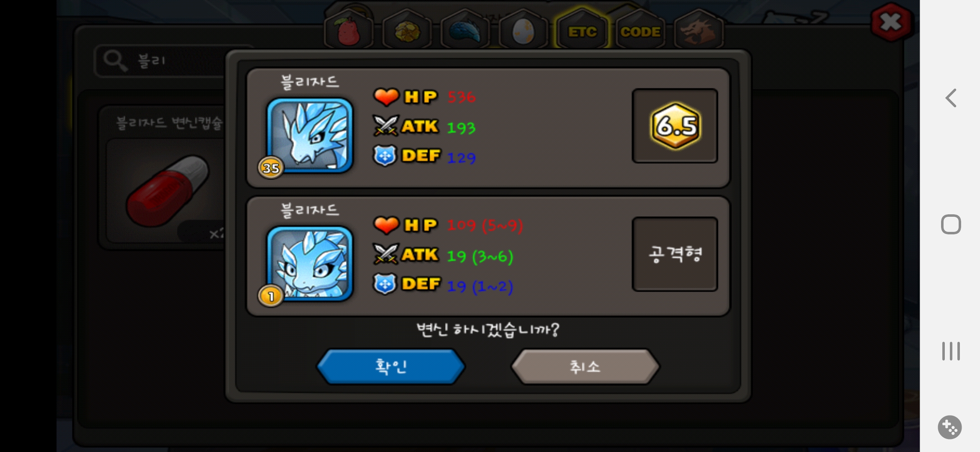Tap the 6.5 grade gold badge
Viewport: 980px width, 452px height.
click(x=675, y=126)
